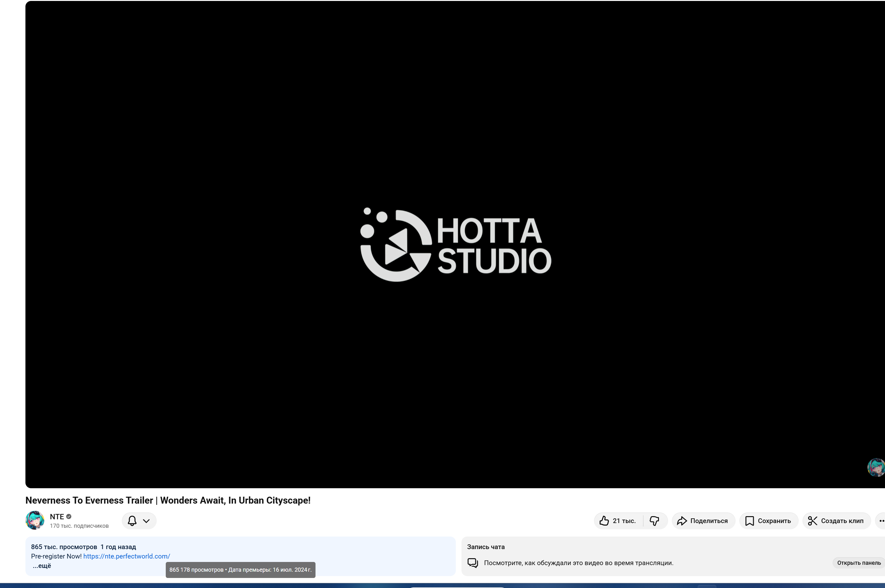This screenshot has height=588, width=885.
Task: Expand the chevron next to bell
Action: tap(146, 521)
